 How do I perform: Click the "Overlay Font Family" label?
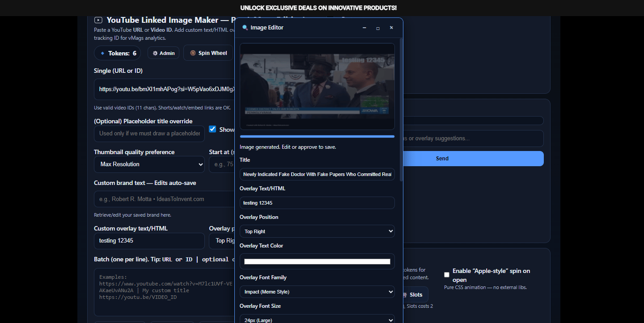pos(263,277)
